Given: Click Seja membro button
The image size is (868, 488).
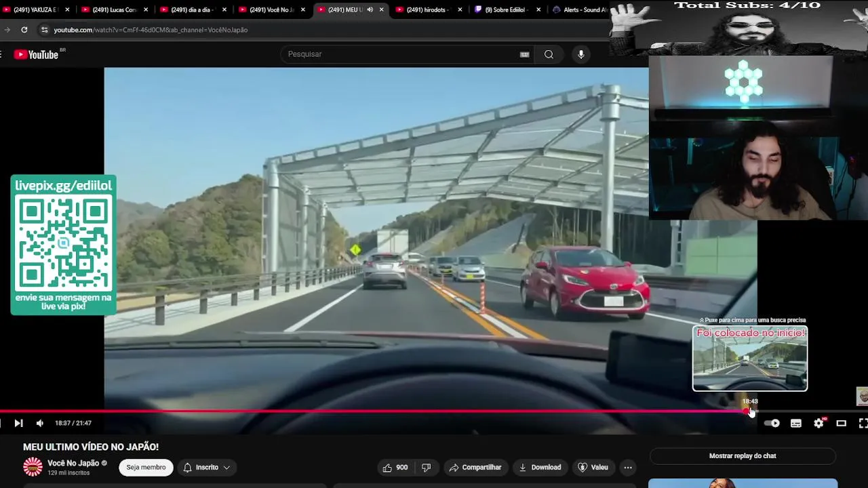Looking at the screenshot, I should (146, 467).
